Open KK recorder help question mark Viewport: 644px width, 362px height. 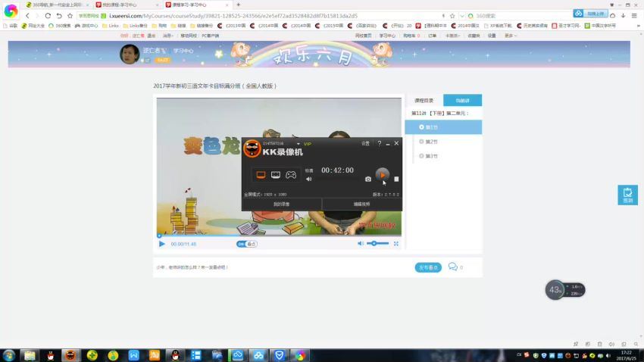(379, 143)
